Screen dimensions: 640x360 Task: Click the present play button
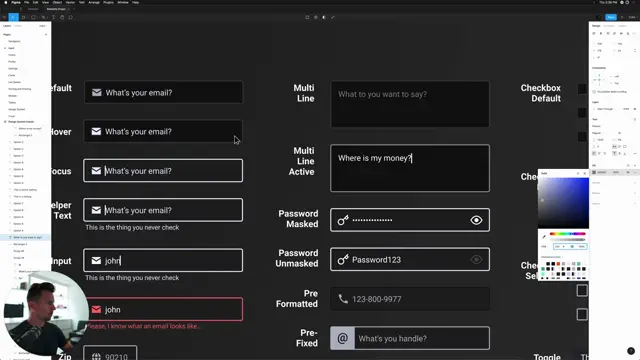(622, 18)
